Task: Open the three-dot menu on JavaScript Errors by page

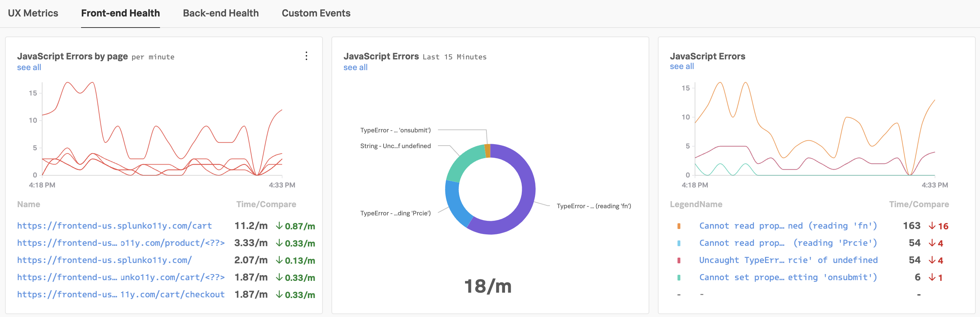Action: click(306, 56)
